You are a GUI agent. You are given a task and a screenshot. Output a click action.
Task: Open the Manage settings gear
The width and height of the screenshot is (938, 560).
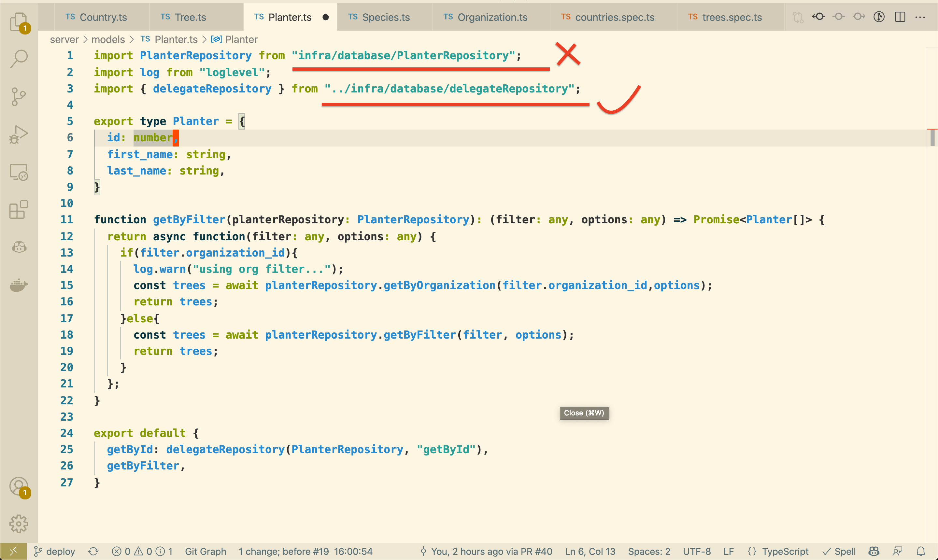pyautogui.click(x=19, y=524)
